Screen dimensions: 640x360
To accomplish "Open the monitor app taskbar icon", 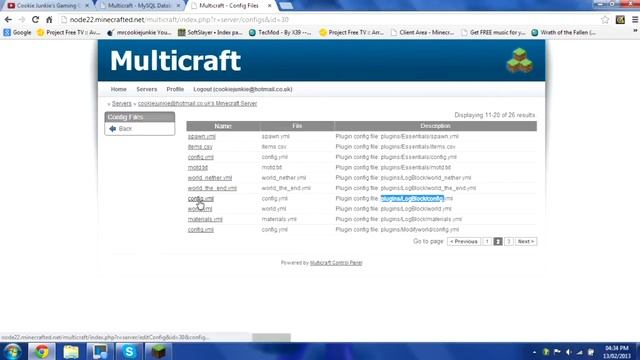I will (x=100, y=351).
